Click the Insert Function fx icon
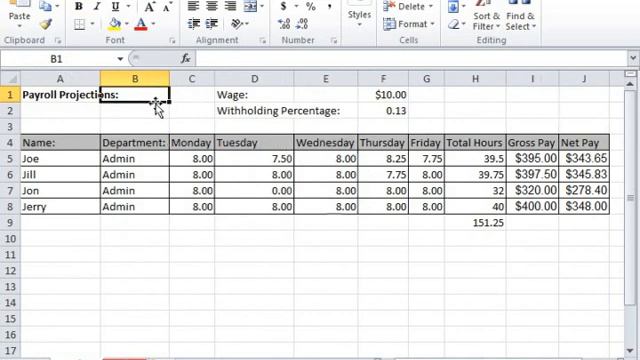Viewport: 640px width, 360px height. point(186,59)
